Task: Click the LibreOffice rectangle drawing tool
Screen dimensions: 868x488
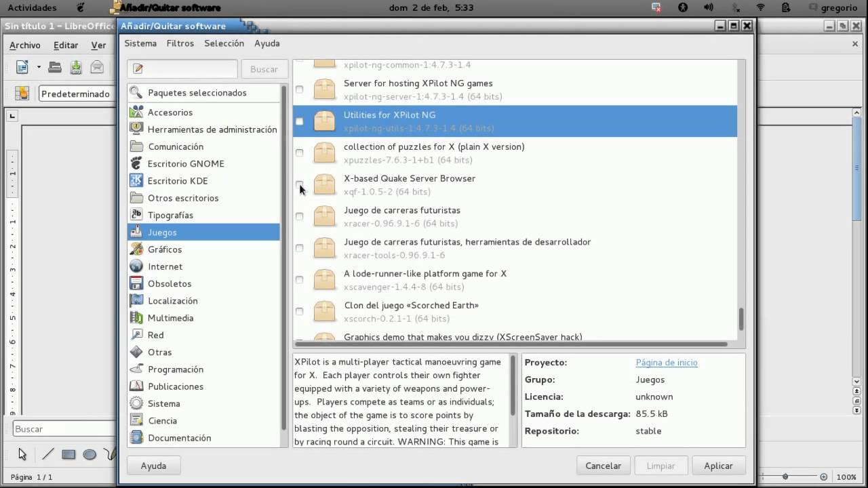Action: tap(68, 454)
